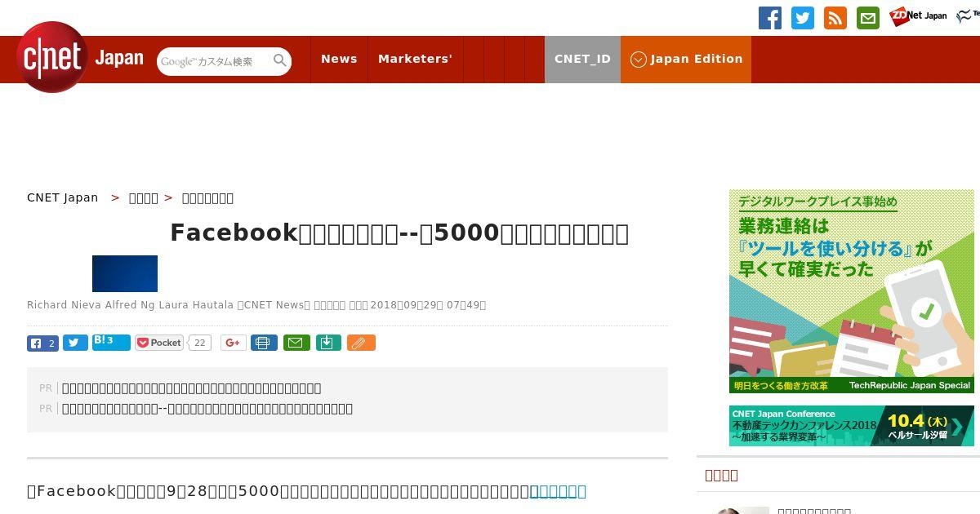
Task: Save article to Pocket
Action: (x=159, y=343)
